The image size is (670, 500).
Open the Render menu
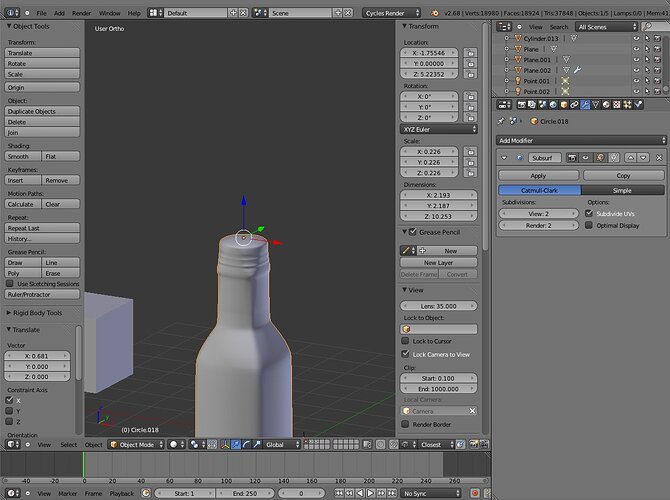coord(81,13)
